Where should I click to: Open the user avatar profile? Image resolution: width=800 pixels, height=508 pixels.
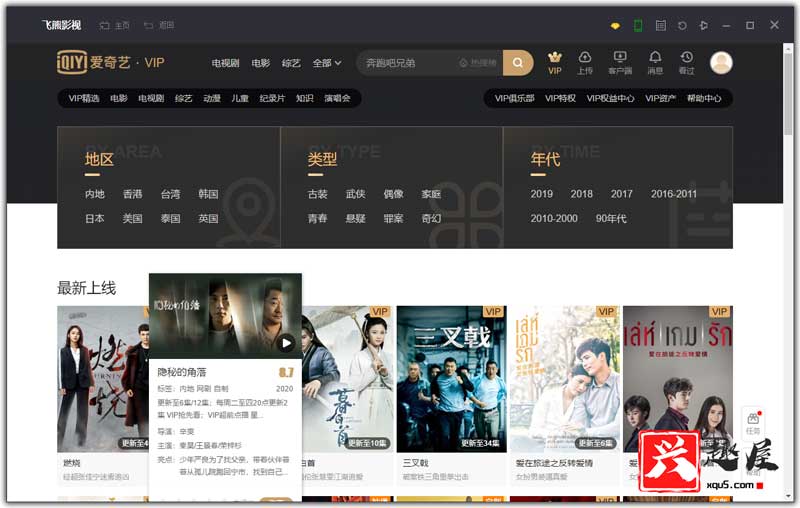(721, 63)
